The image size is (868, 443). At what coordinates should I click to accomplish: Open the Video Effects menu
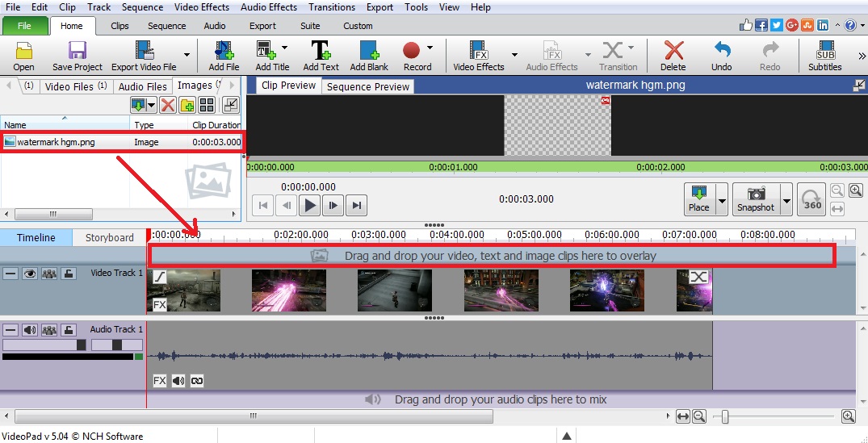(x=202, y=7)
